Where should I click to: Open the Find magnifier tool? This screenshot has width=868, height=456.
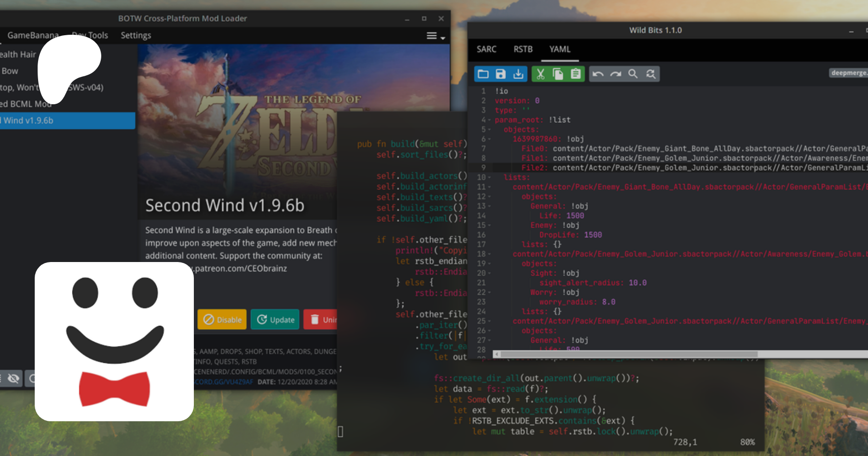pos(633,74)
